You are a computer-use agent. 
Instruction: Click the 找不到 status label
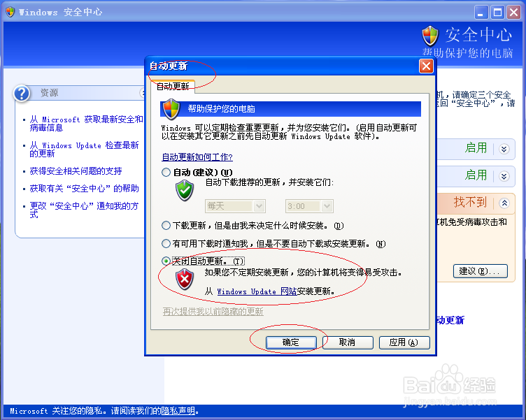pos(470,202)
